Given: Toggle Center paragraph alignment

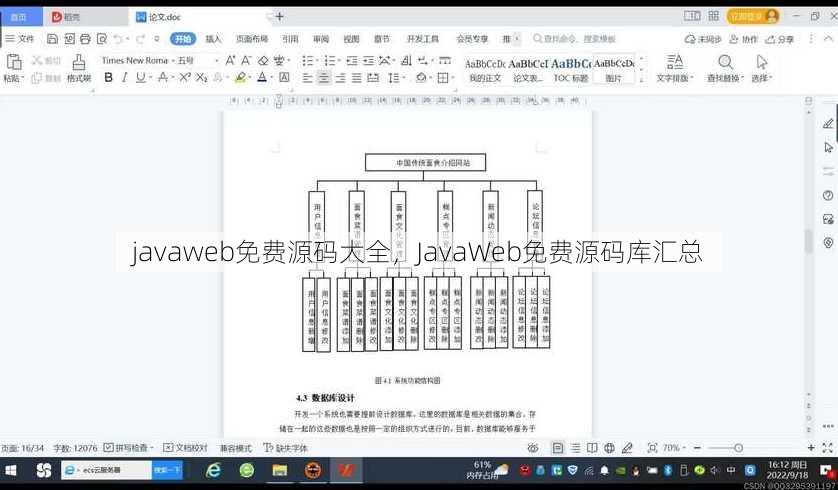Looking at the screenshot, I should (x=324, y=78).
